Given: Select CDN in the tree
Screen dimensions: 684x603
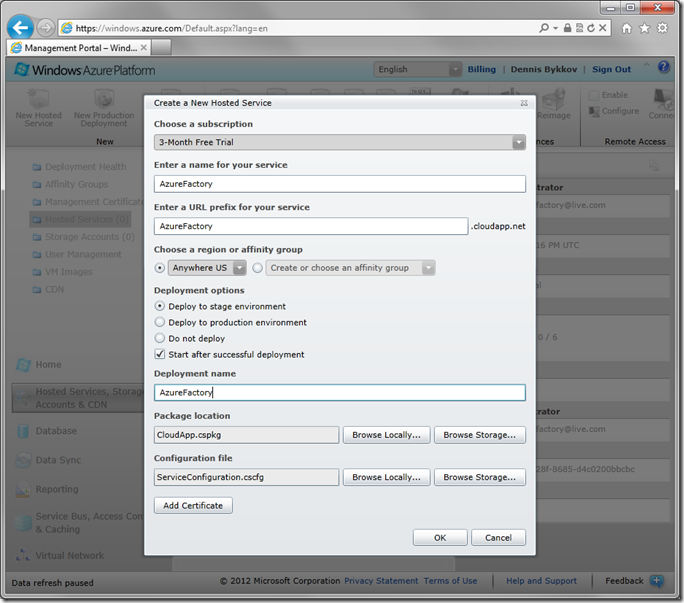Looking at the screenshot, I should pos(55,289).
